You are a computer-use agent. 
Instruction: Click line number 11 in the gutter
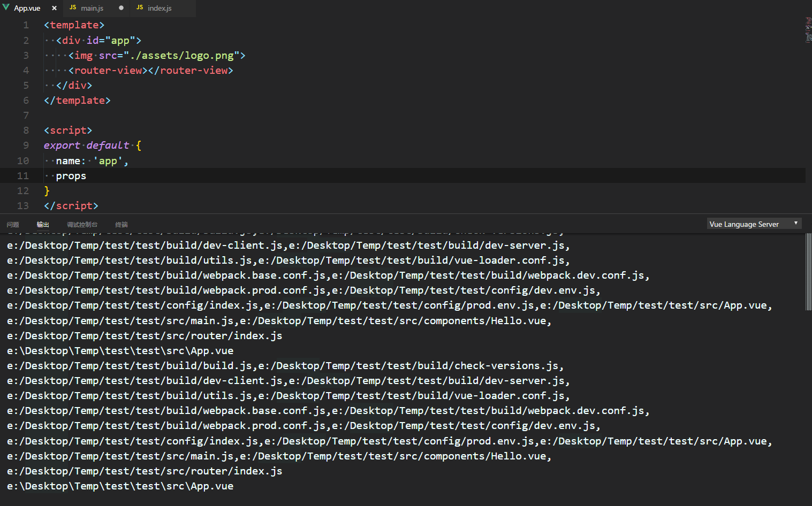pyautogui.click(x=23, y=175)
